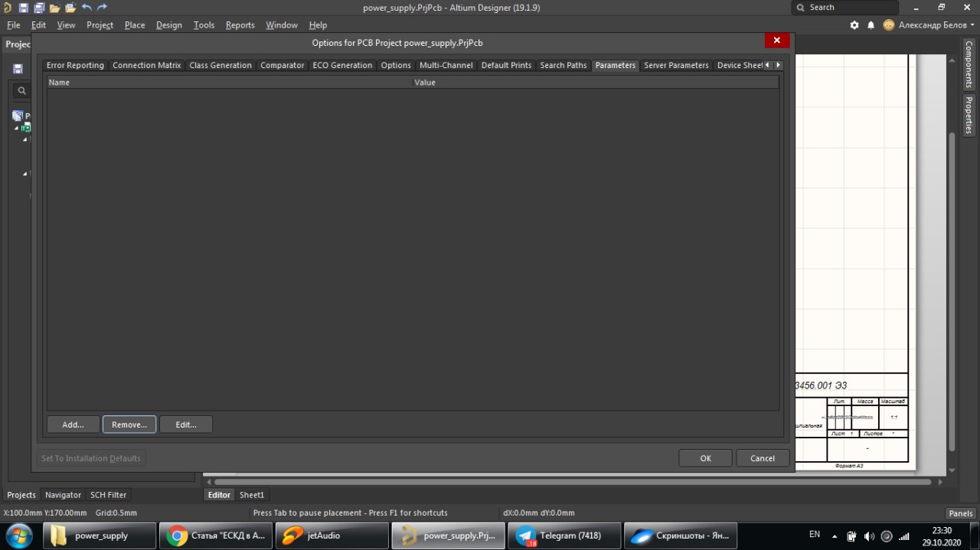Click the Redo arrow icon

[x=102, y=8]
